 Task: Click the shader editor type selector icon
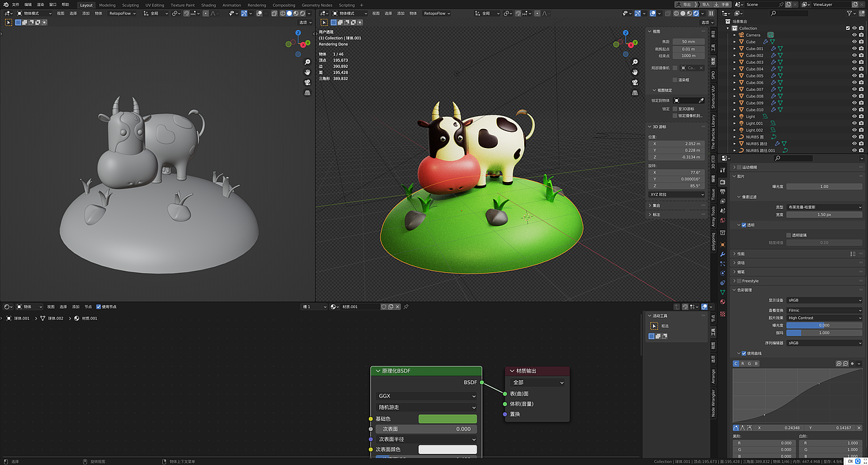click(6, 306)
